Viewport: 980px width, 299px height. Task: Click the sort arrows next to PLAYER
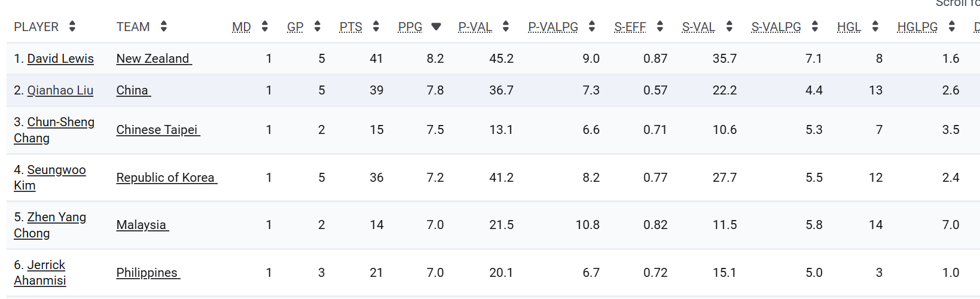click(x=72, y=26)
